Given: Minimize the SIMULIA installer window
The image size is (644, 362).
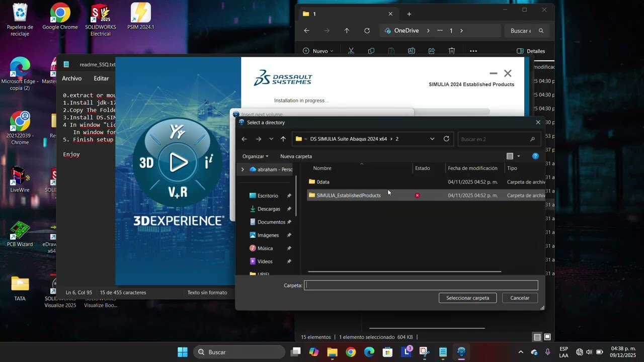Looking at the screenshot, I should (493, 73).
